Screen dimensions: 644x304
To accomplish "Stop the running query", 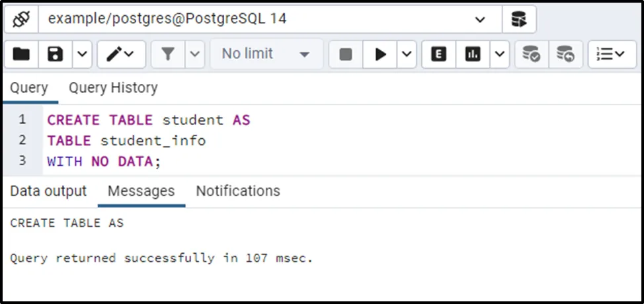I will tap(345, 54).
